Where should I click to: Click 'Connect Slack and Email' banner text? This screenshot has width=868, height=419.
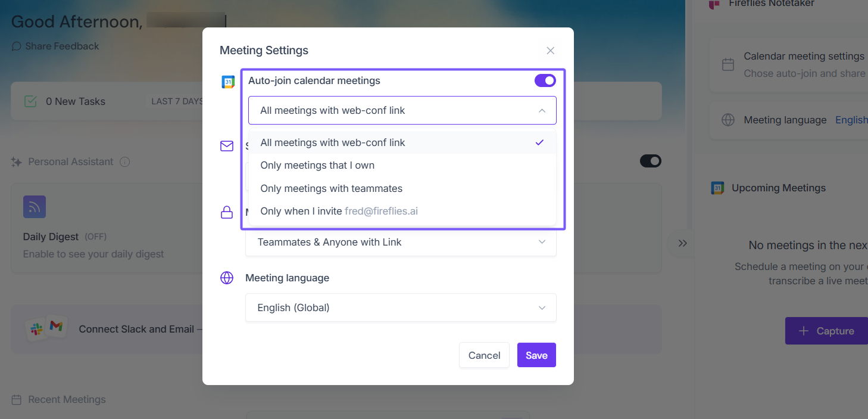[x=136, y=329]
